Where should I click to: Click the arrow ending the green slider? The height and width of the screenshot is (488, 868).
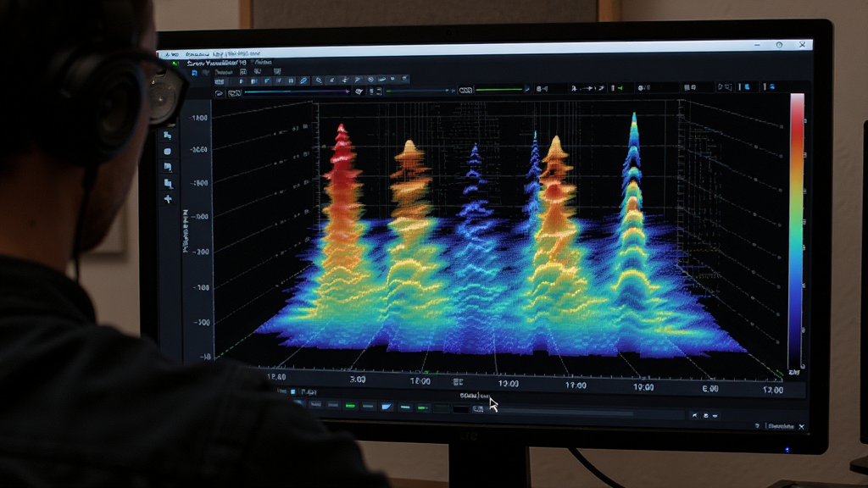(527, 89)
